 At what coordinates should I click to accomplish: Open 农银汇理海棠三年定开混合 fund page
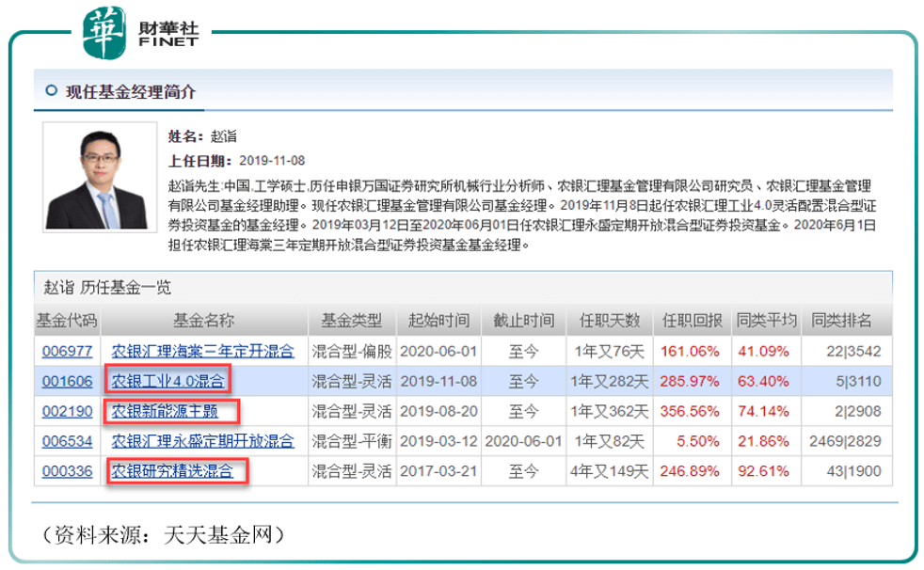tap(202, 351)
